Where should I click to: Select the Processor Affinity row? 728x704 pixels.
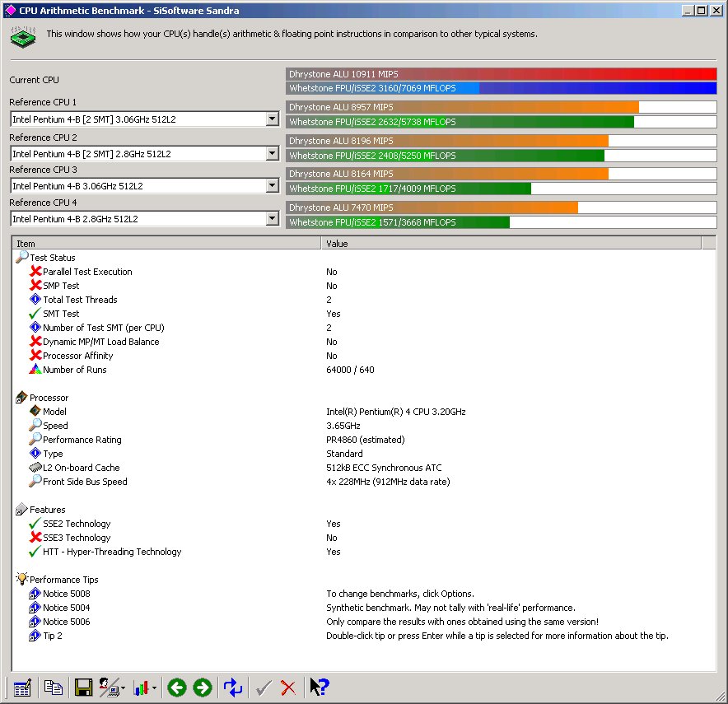364,356
